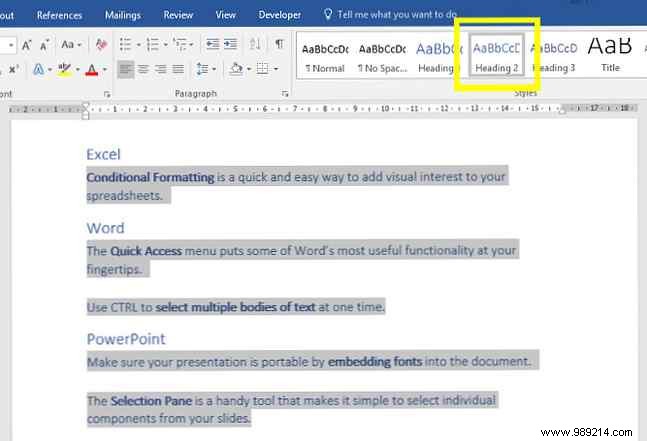The width and height of the screenshot is (647, 441).
Task: Open the highlight color dropdown arrow
Action: tap(77, 69)
